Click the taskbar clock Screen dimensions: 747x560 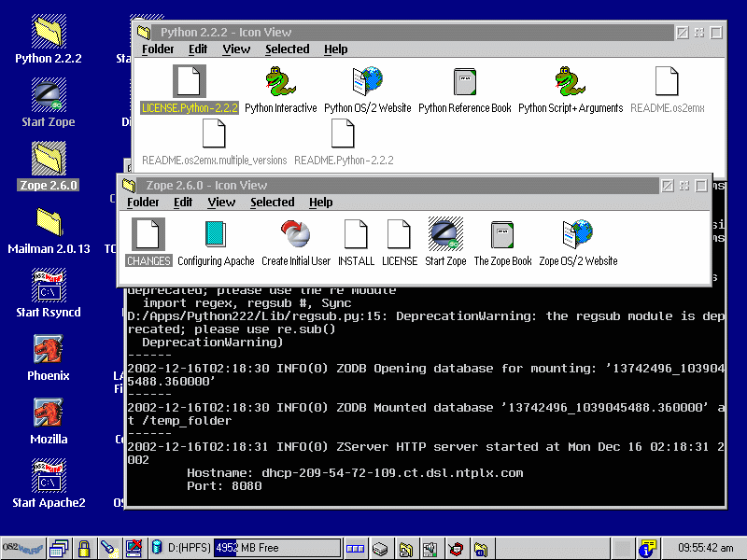click(x=706, y=548)
